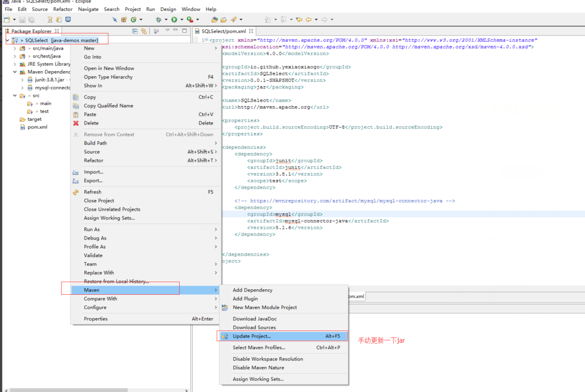Click the yellow Back navigation arrow

point(309,20)
